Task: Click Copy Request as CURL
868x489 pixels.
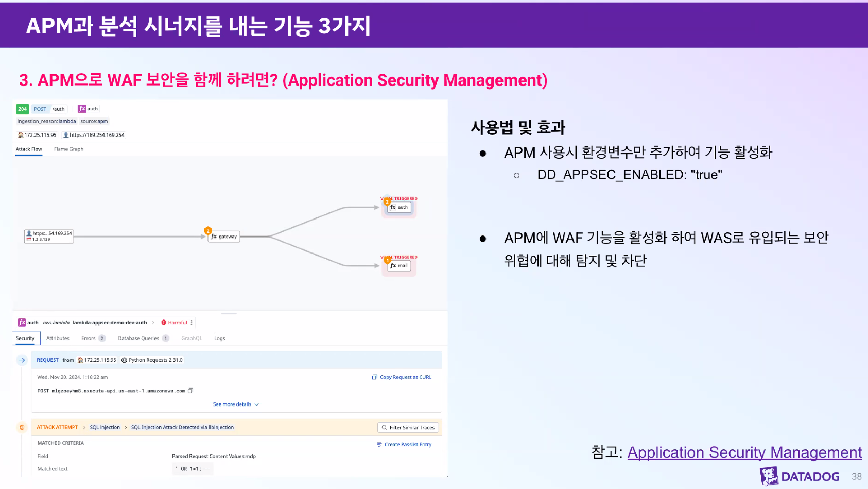Action: [x=402, y=377]
